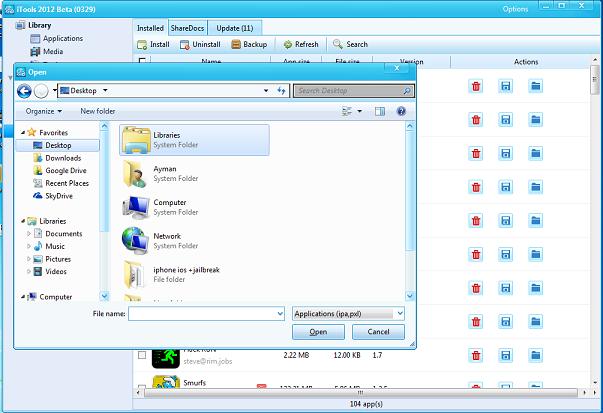Click the backup disk icon in the 1.7 version row

tap(506, 355)
